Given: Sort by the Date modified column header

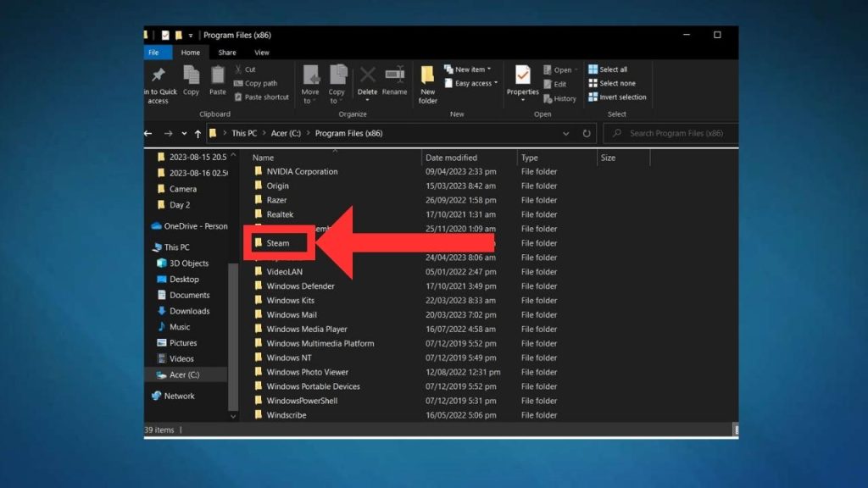Looking at the screenshot, I should [x=451, y=158].
